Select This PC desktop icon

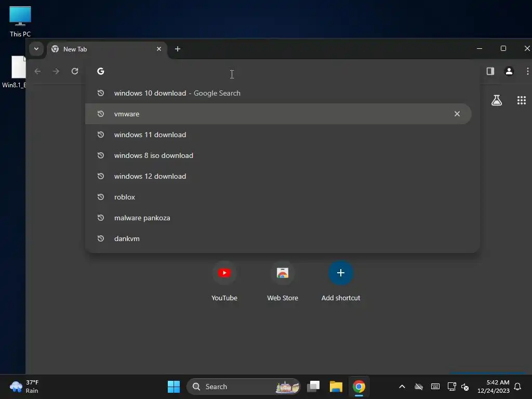pos(20,21)
